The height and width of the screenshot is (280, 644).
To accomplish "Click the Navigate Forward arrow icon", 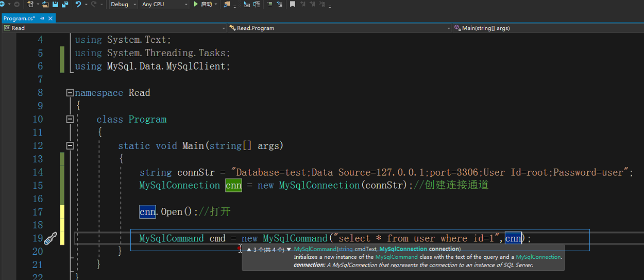I will point(16,4).
